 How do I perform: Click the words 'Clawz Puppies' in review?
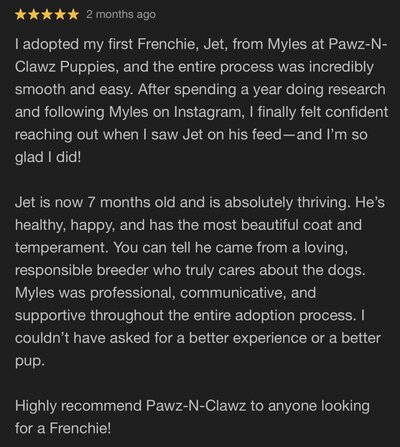(x=65, y=67)
